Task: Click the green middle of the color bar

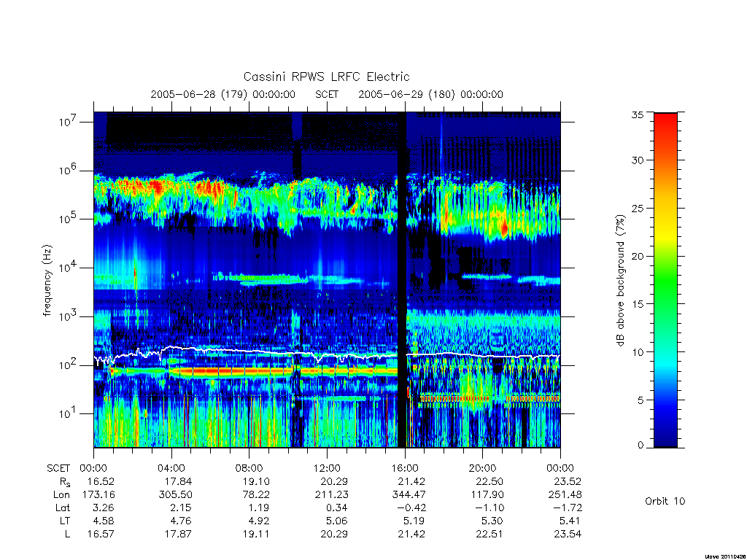Action: (665, 280)
